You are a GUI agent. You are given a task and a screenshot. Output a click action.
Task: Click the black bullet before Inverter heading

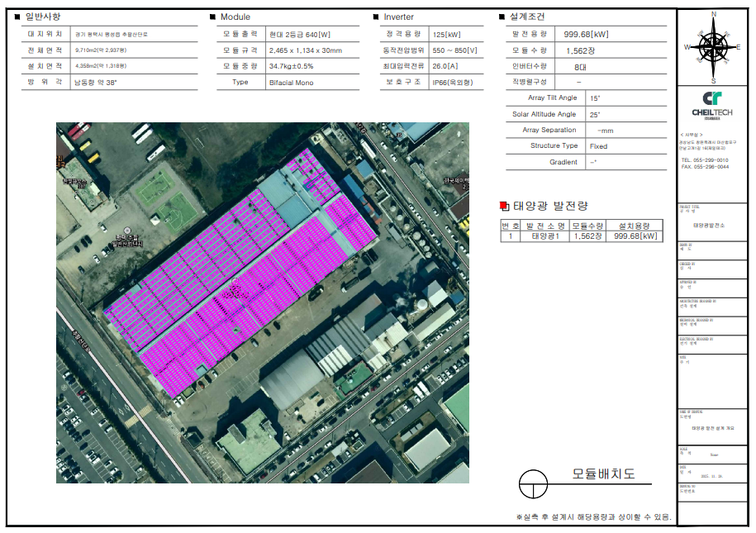(x=376, y=17)
